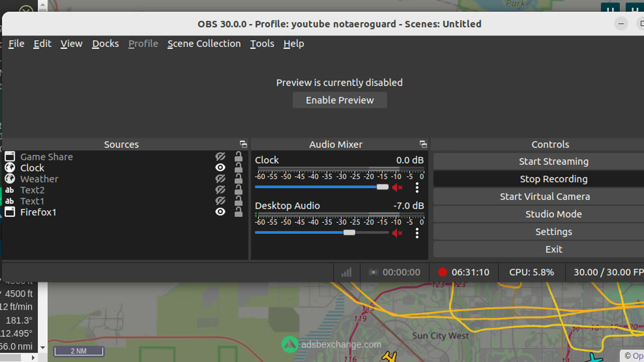644x362 pixels.
Task: Click the Weather browser source icon
Action: (x=10, y=179)
